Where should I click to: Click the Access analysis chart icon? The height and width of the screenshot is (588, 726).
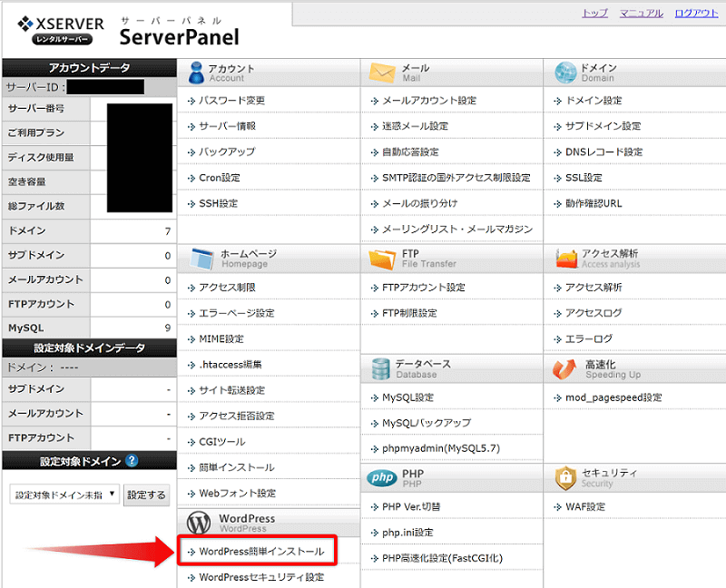[x=566, y=259]
